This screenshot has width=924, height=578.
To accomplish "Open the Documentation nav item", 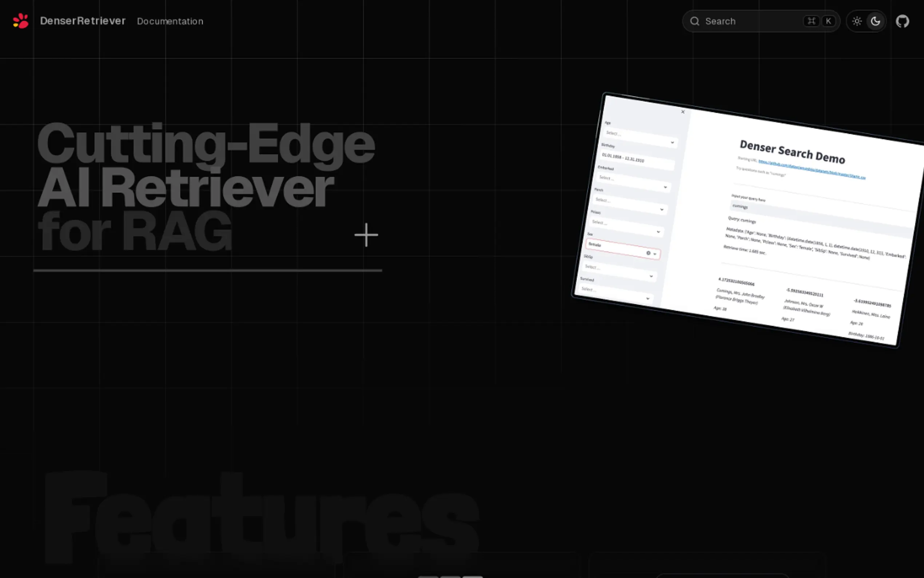I will pyautogui.click(x=170, y=21).
